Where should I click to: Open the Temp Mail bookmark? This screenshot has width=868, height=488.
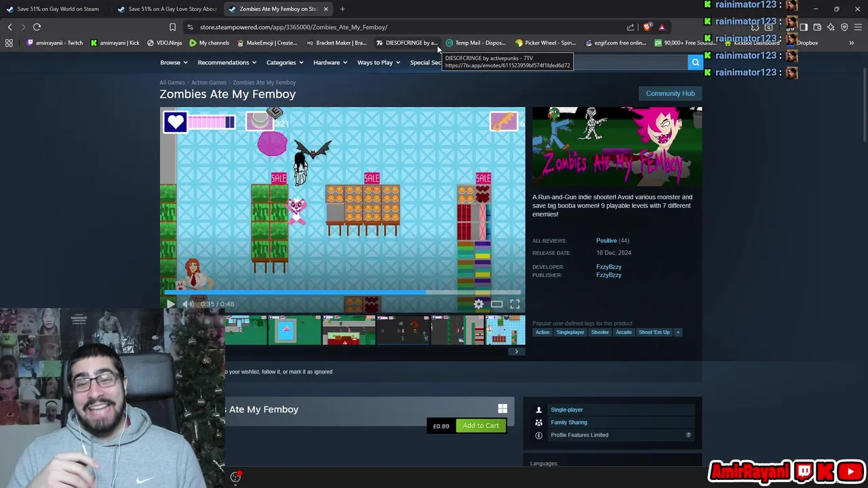point(475,43)
